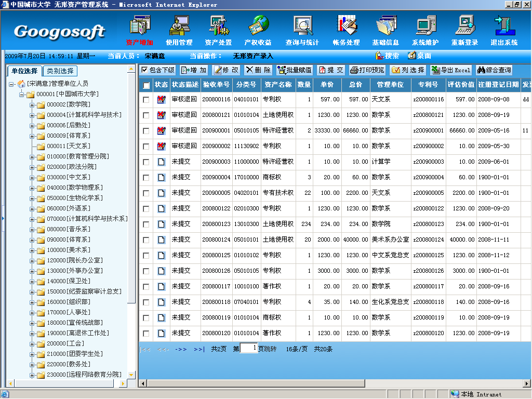The width and height of the screenshot is (532, 399).
Task: Select the 170000[人事处] tree item
Action: coord(69,312)
